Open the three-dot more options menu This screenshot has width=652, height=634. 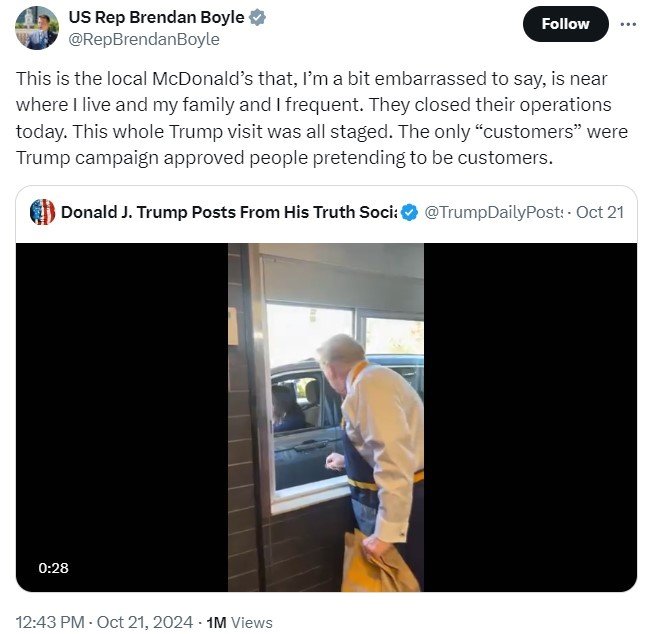tap(627, 24)
